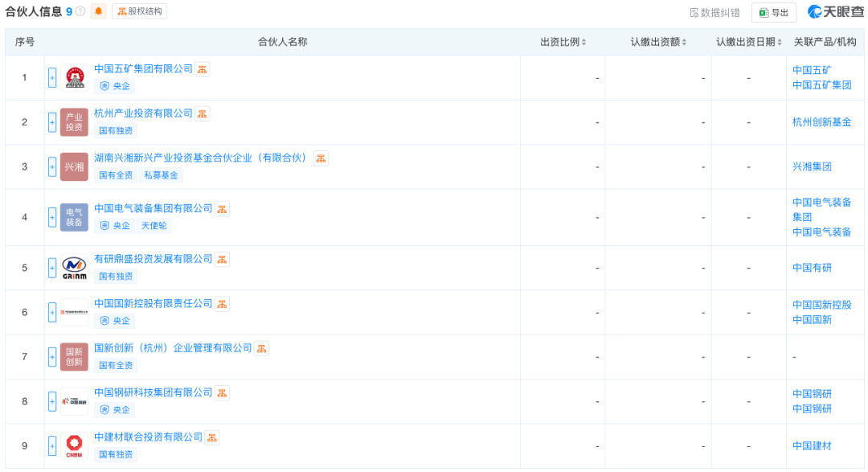The width and height of the screenshot is (868, 472).
Task: Click the 产业投资 red logo tile
Action: pos(74,122)
